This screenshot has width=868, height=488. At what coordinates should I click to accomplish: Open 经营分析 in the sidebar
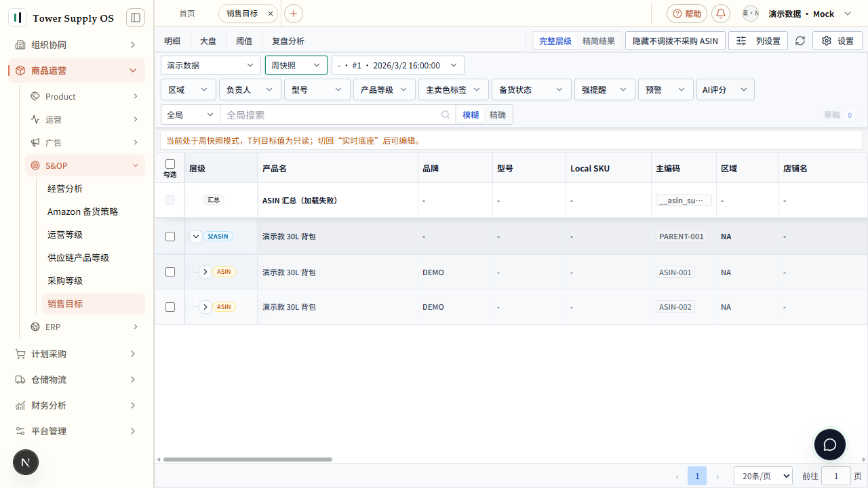click(94, 188)
